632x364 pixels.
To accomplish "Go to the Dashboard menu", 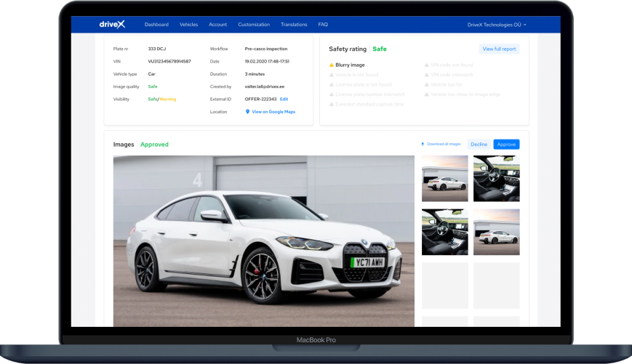I will (x=156, y=25).
